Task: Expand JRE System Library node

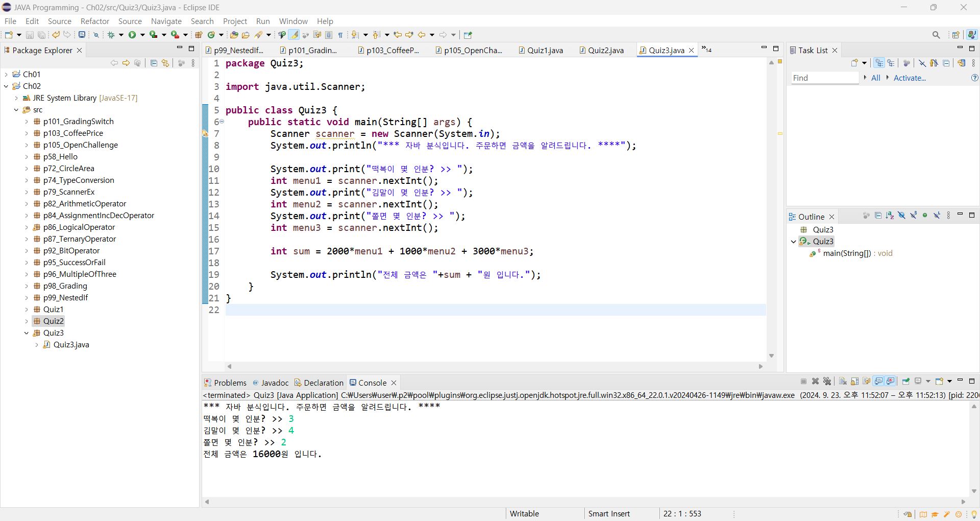Action: coord(16,98)
